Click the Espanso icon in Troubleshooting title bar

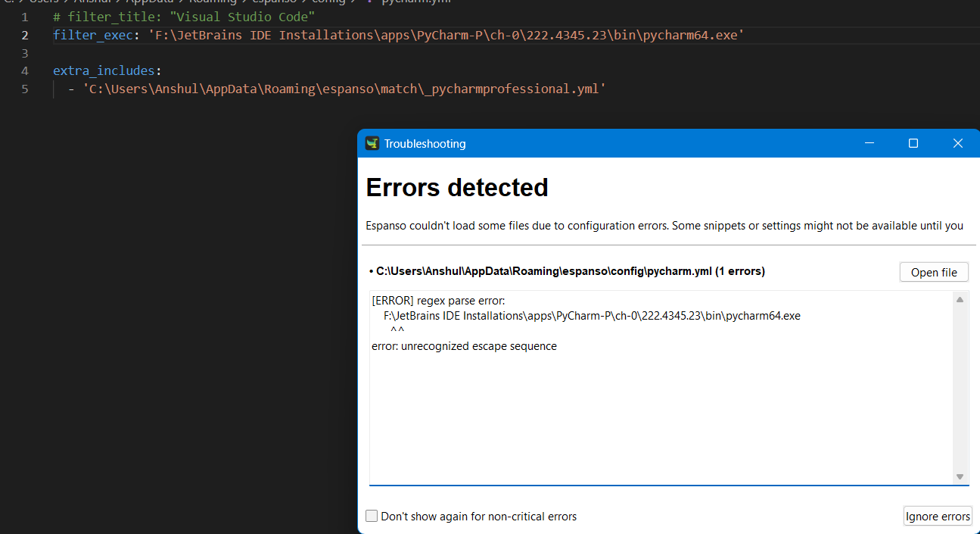(372, 143)
